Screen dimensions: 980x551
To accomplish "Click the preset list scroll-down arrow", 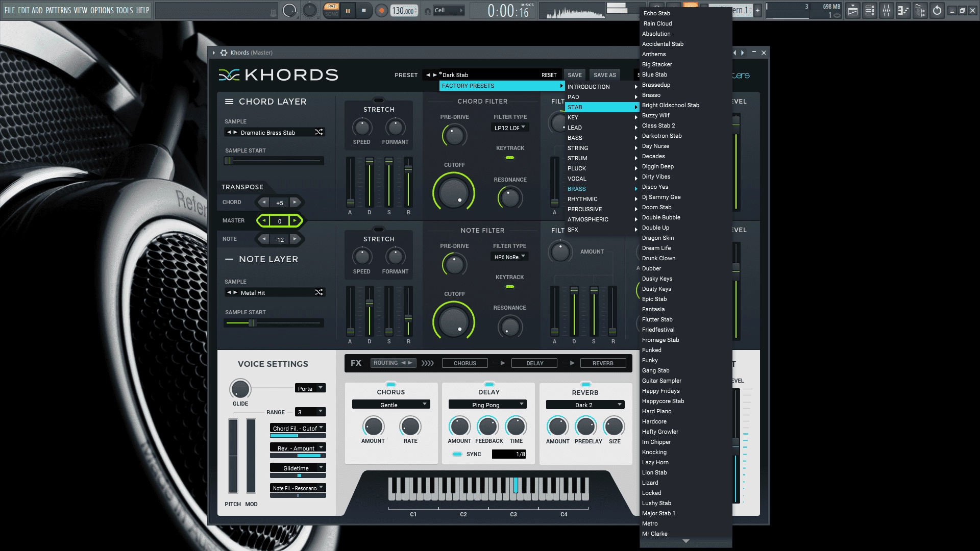I will (685, 541).
